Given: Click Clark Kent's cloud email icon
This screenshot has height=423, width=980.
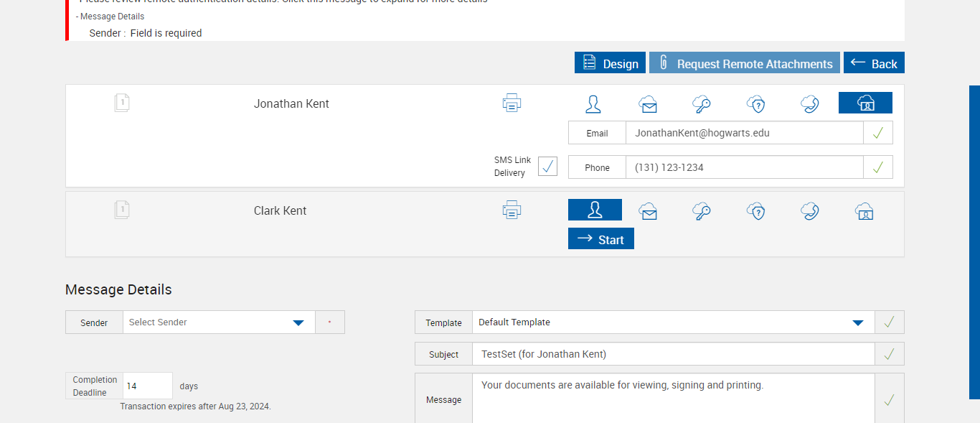Looking at the screenshot, I should coord(648,211).
